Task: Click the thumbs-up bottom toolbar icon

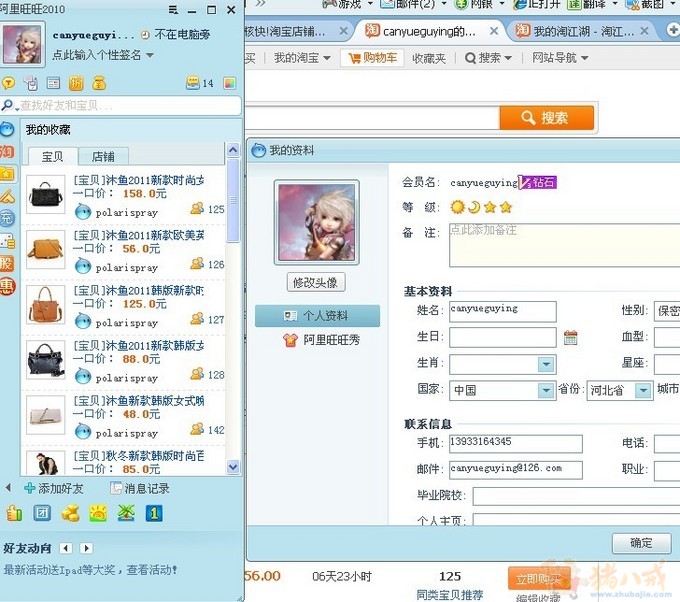Action: click(14, 514)
